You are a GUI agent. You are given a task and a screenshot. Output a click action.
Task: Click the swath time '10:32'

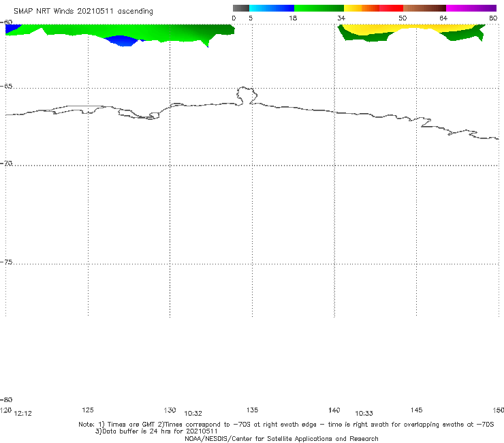193,414
